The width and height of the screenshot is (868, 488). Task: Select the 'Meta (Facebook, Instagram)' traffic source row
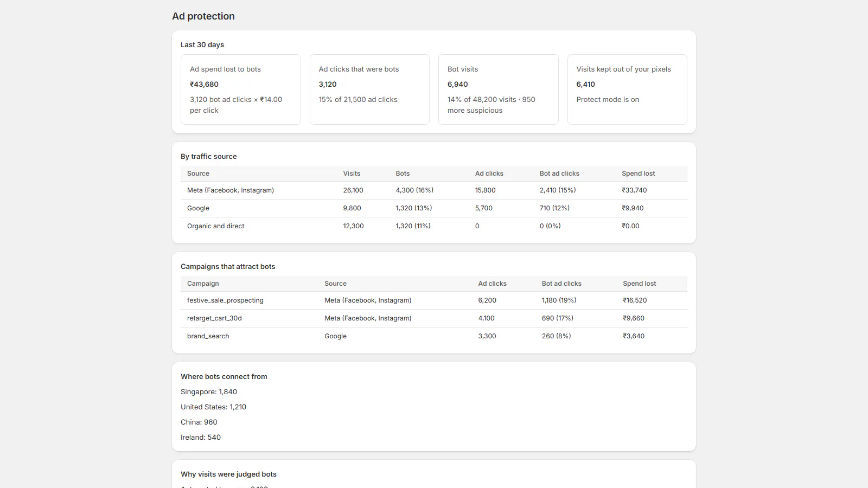tap(434, 190)
